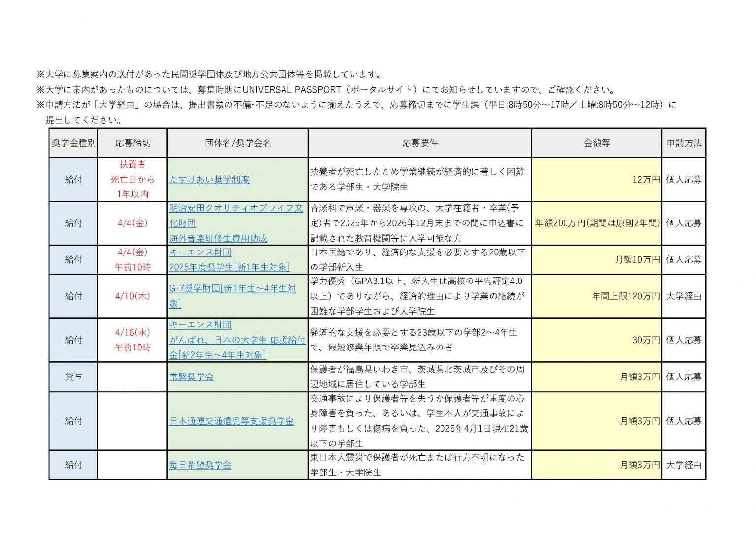Select the 奨学金種別 column header
This screenshot has width=756, height=535.
click(74, 143)
